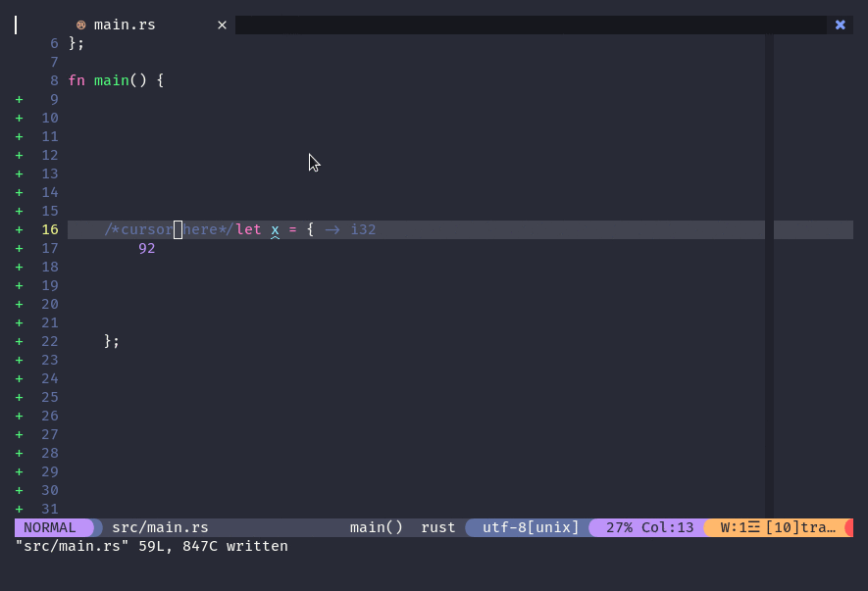
Task: Click the blue X at tabline right end
Action: point(841,25)
